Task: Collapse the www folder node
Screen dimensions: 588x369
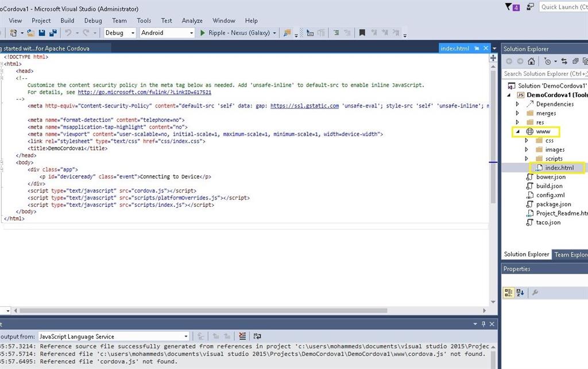Action: tap(517, 132)
